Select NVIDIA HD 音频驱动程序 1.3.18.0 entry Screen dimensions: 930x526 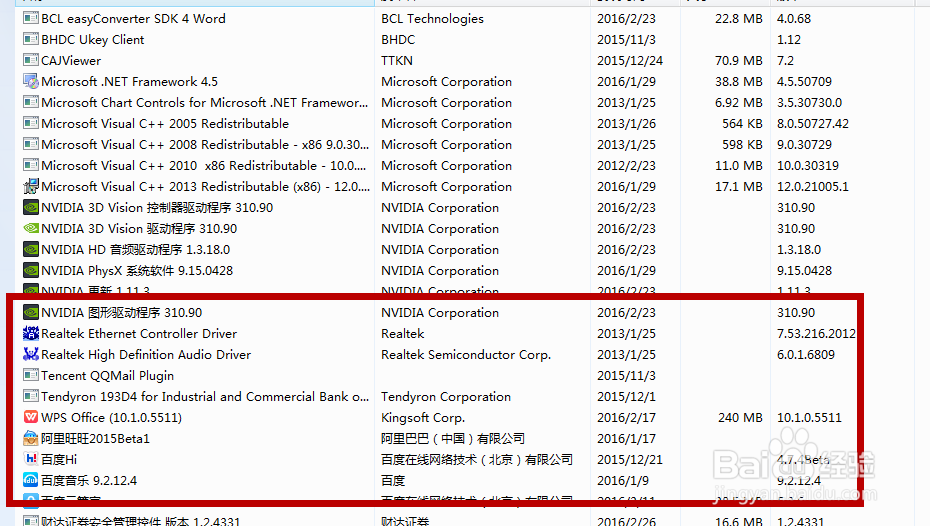point(135,250)
